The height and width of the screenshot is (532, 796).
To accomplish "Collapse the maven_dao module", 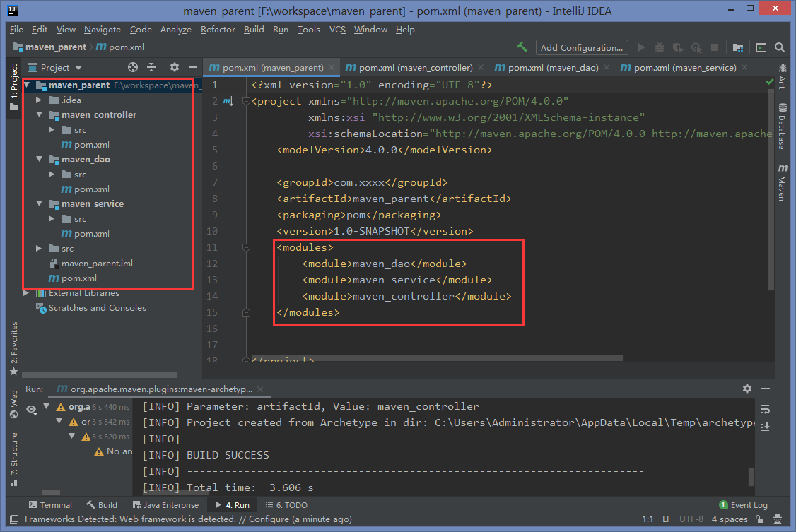I will click(x=39, y=159).
